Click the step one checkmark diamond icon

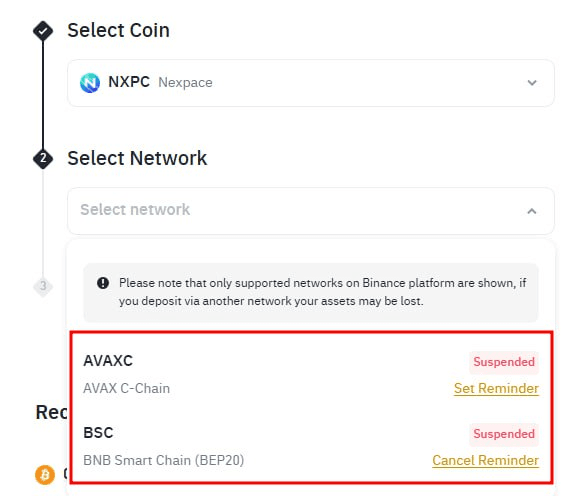[x=43, y=31]
